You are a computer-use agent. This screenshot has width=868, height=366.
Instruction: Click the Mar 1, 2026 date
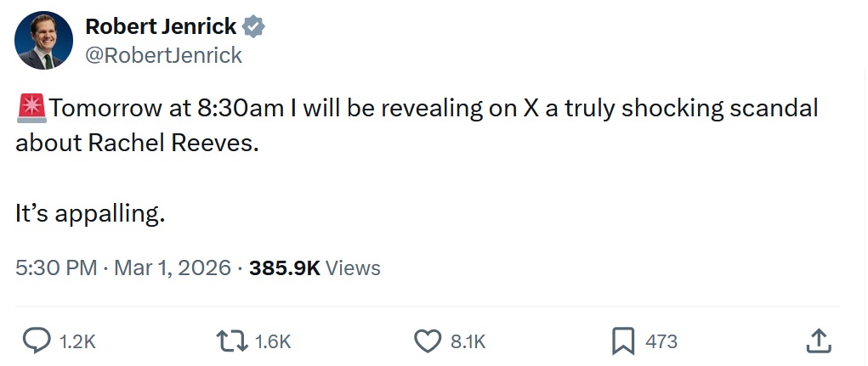coord(172,268)
